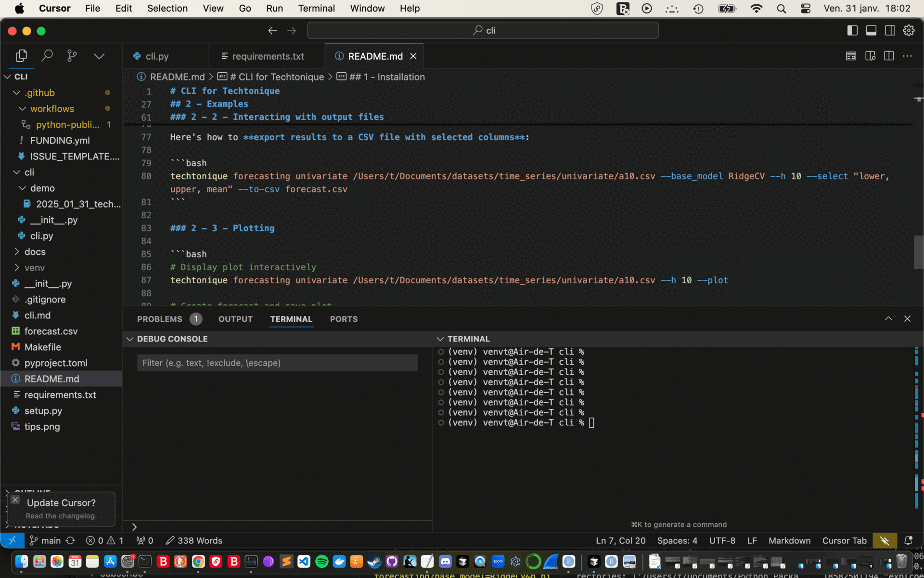This screenshot has height=578, width=924.
Task: Open Discord from the Dock
Action: tap(445, 562)
